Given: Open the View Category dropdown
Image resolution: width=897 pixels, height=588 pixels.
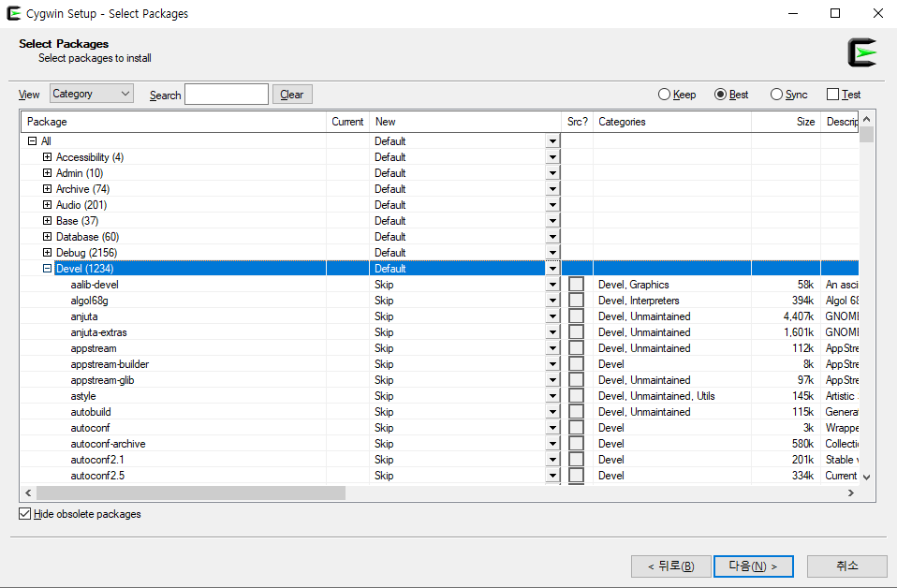Looking at the screenshot, I should [92, 94].
